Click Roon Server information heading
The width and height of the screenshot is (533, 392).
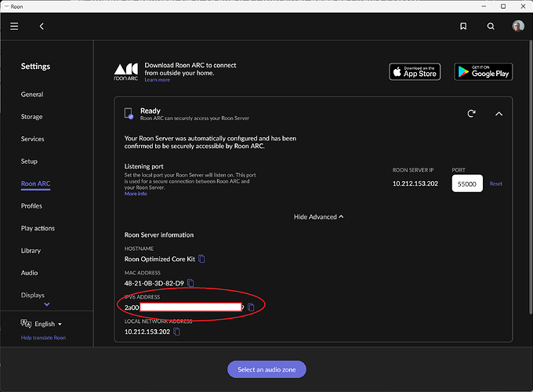coord(159,235)
